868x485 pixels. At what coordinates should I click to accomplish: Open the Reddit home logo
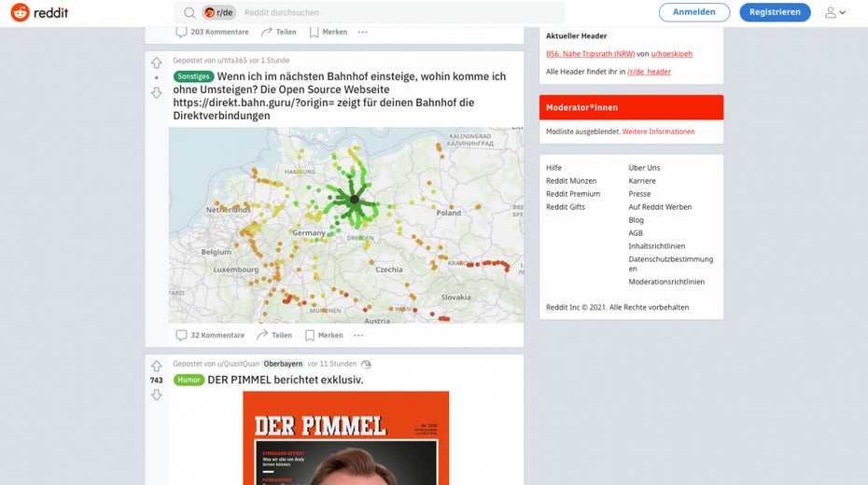coord(39,12)
